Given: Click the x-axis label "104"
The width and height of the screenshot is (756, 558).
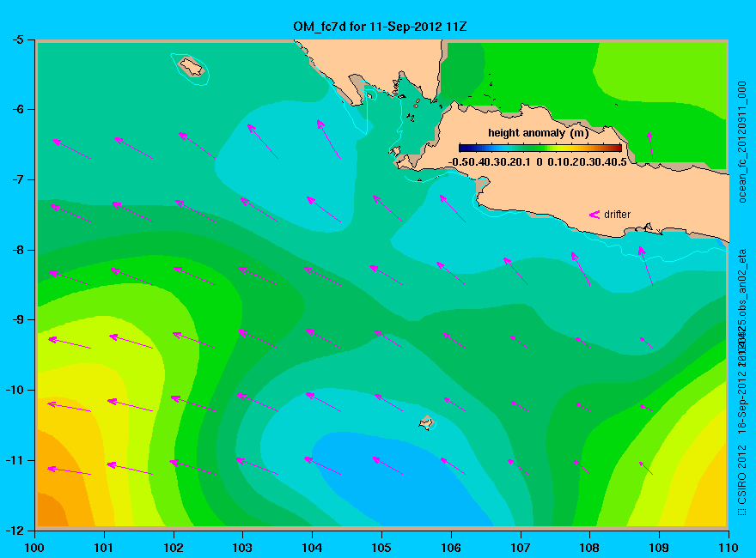Looking at the screenshot, I should pyautogui.click(x=312, y=548).
